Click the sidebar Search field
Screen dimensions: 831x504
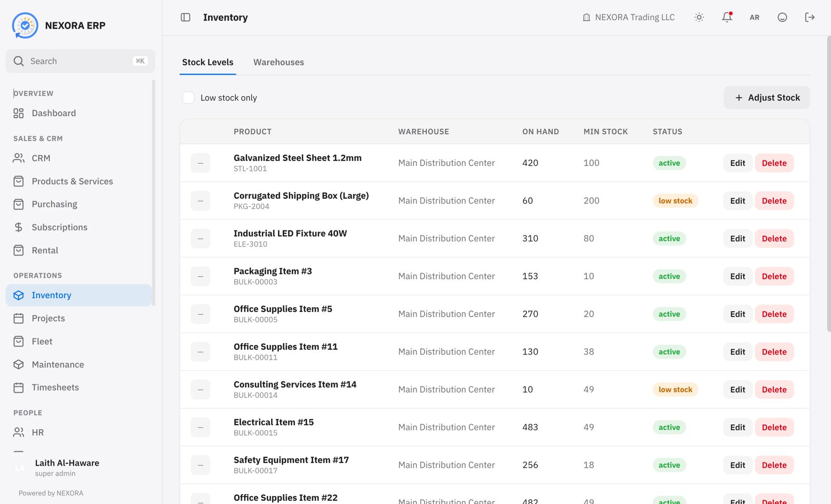[x=81, y=61]
